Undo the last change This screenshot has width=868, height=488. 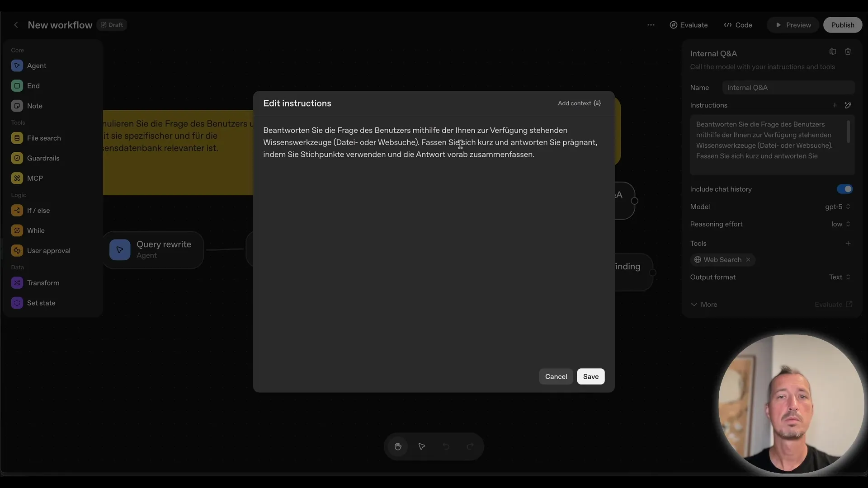point(446,446)
